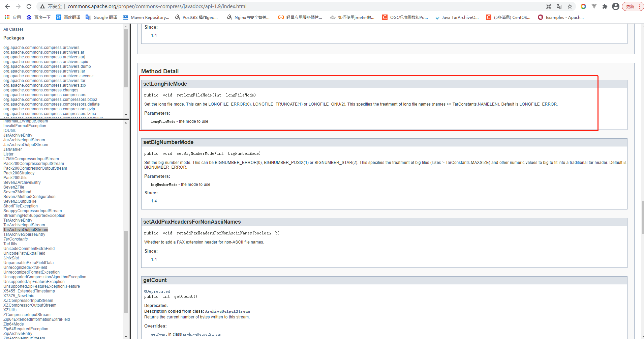Open the Chrome three-dot menu
Screen dimensions: 644x339
[640, 6]
